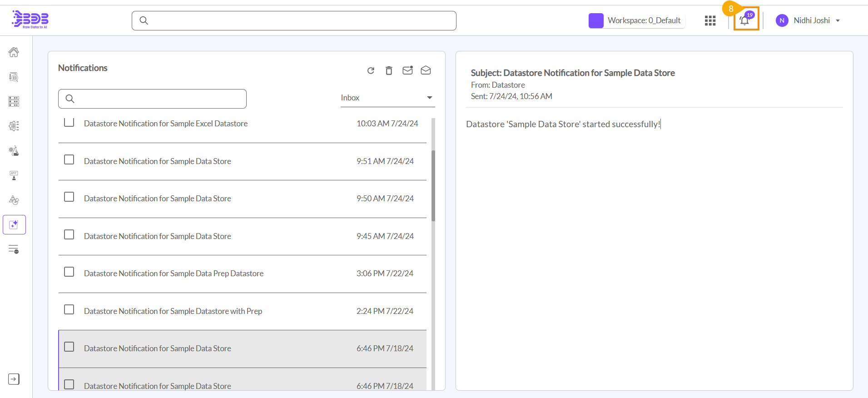Open the Sample Excel Datastore notification
868x398 pixels.
click(x=165, y=124)
